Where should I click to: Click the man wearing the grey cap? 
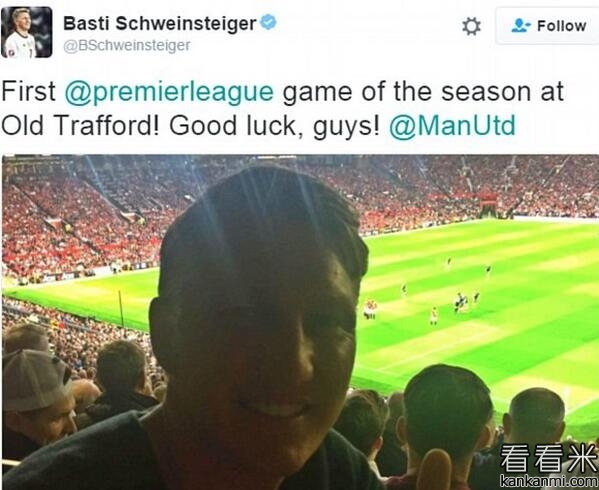point(37,406)
